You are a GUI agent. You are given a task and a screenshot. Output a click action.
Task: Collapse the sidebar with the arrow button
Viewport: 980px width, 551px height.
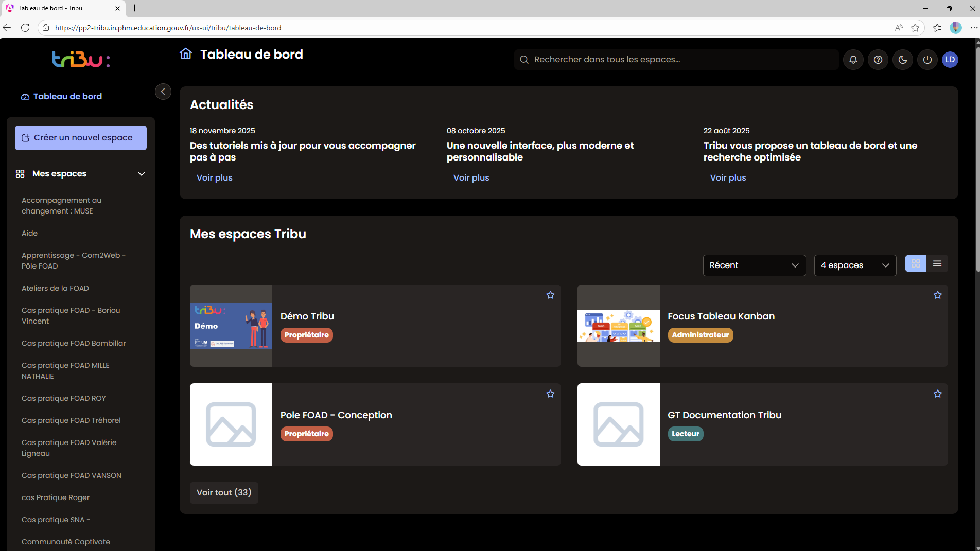point(163,92)
